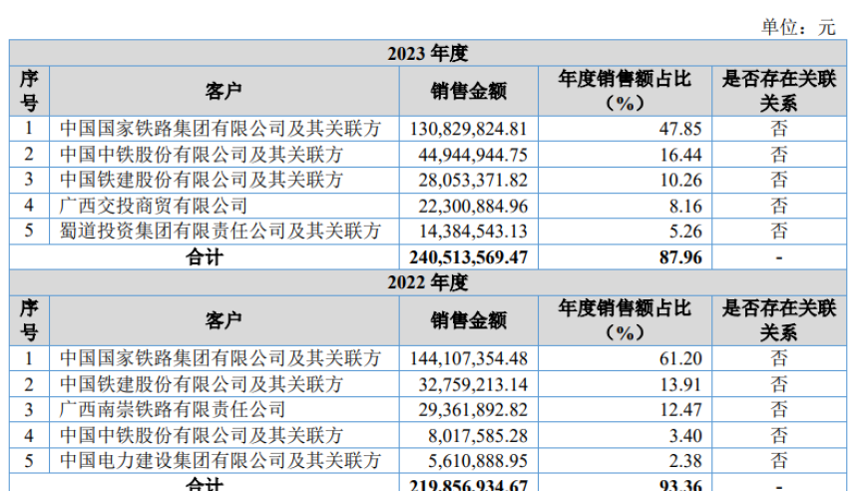Click sales amount 144,107,354.48

tap(468, 358)
